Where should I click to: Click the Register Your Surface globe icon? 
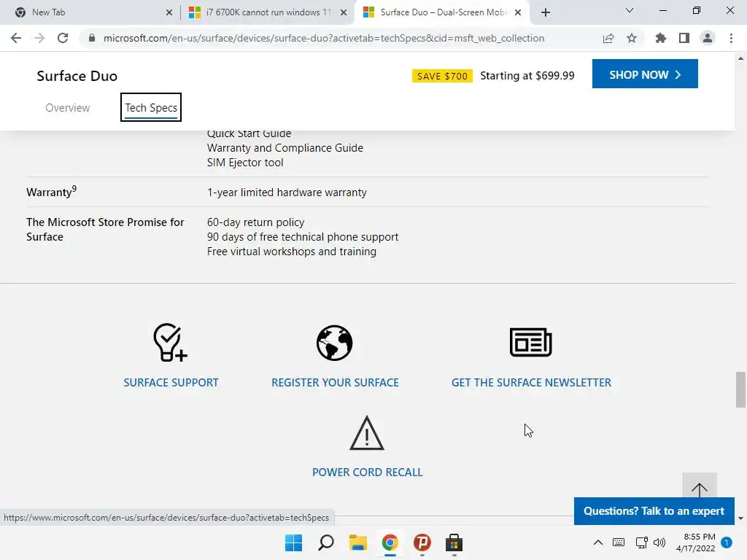pos(334,343)
